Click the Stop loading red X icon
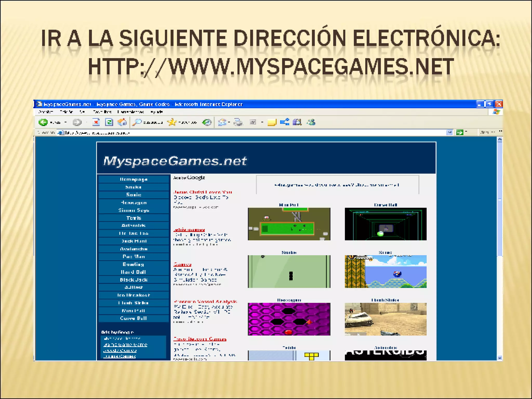Viewport: 532px width, 399px height. 96,122
